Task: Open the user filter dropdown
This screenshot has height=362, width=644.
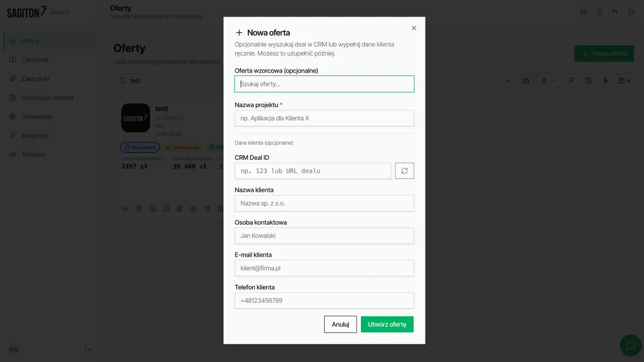Action: [x=548, y=81]
